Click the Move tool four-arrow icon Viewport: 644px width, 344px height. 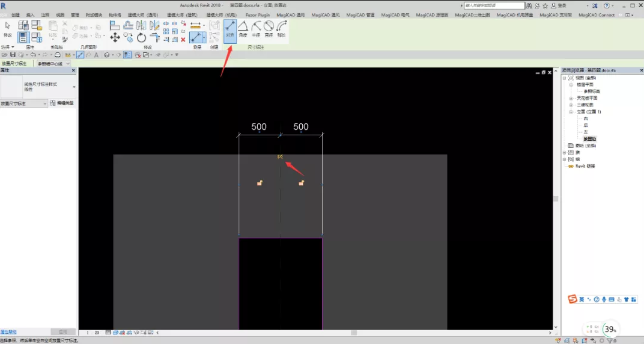click(x=115, y=38)
